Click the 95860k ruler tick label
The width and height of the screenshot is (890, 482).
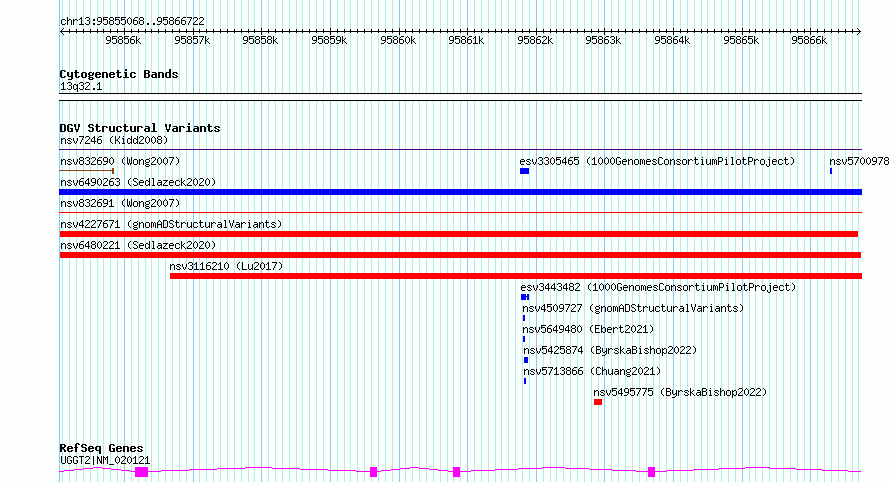(x=398, y=40)
